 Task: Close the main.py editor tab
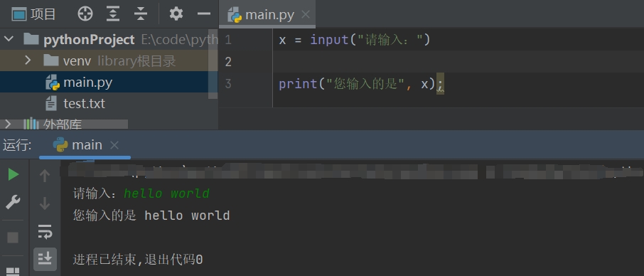[306, 15]
